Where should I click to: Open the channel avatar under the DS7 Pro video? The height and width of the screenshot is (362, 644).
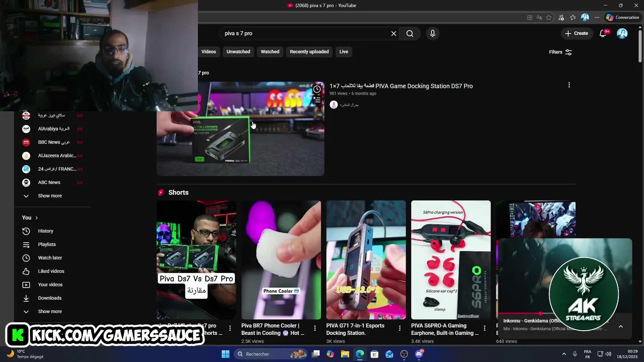click(333, 105)
